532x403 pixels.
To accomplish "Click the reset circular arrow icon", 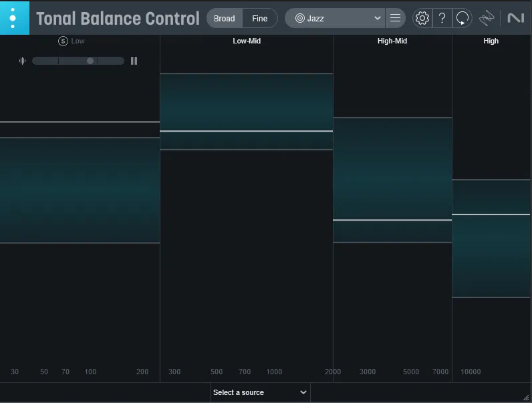I will coord(462,18).
